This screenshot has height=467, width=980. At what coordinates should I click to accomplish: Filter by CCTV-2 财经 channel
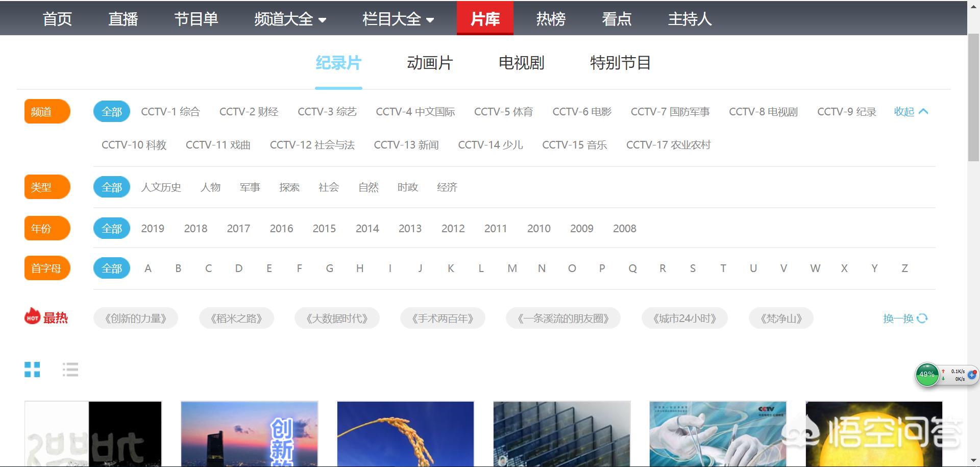click(x=249, y=112)
